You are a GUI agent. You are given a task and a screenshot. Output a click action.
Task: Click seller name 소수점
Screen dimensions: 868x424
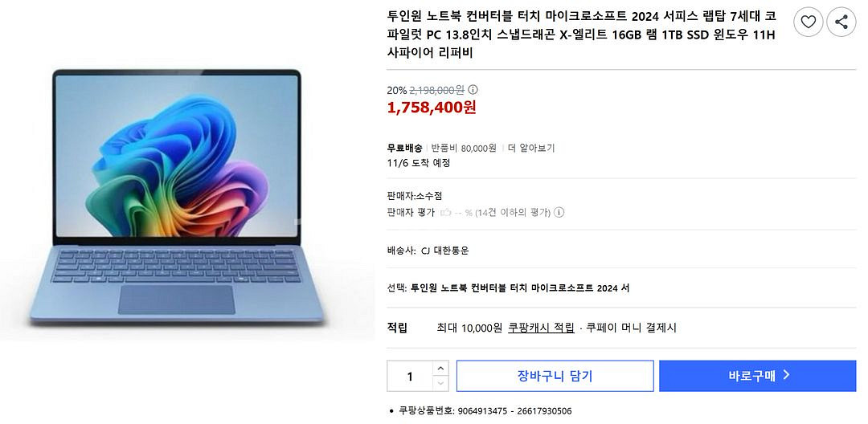point(429,196)
